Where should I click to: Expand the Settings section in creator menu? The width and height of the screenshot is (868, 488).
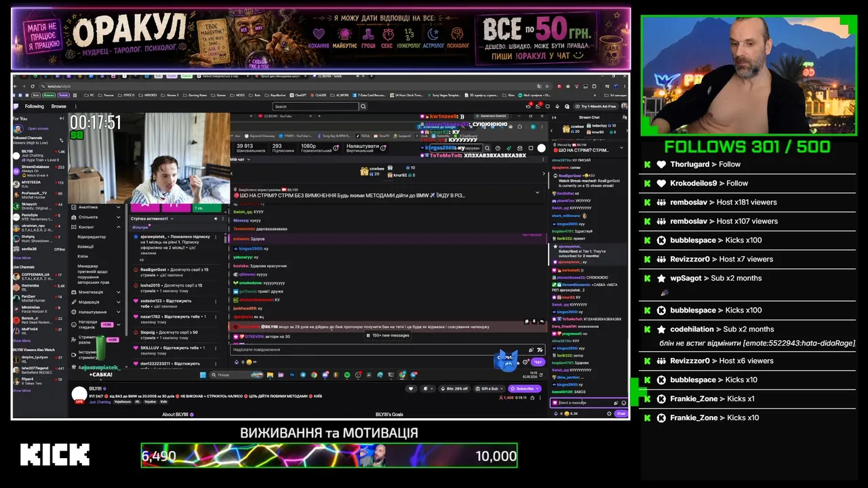119,312
